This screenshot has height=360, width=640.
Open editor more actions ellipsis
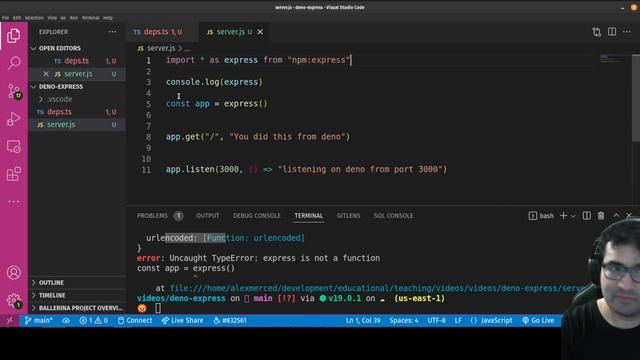[x=627, y=32]
